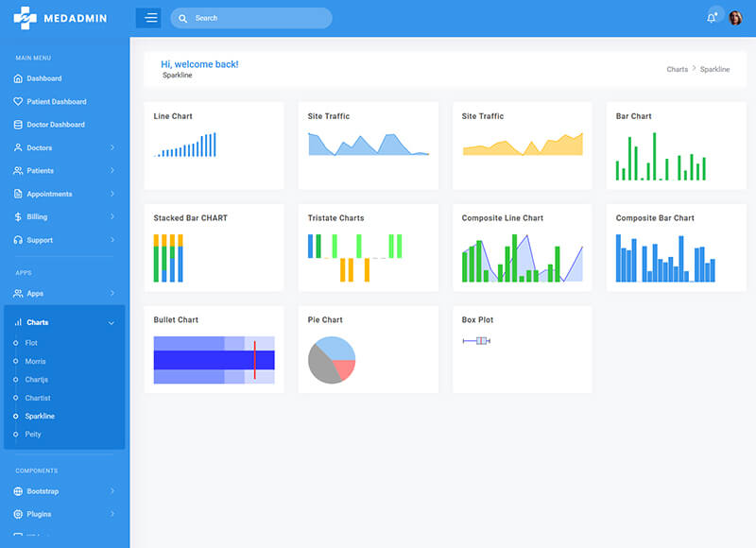756x548 pixels.
Task: Select the Morris chart menu item
Action: (x=35, y=361)
